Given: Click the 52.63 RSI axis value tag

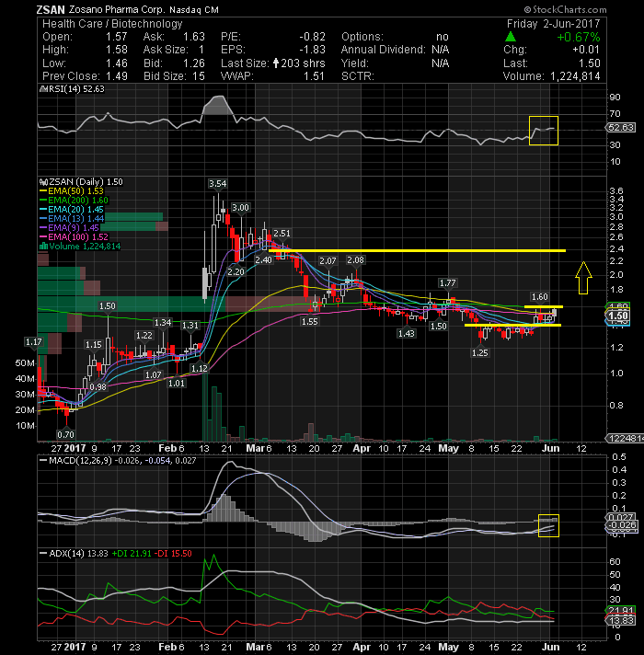Looking at the screenshot, I should click(621, 127).
